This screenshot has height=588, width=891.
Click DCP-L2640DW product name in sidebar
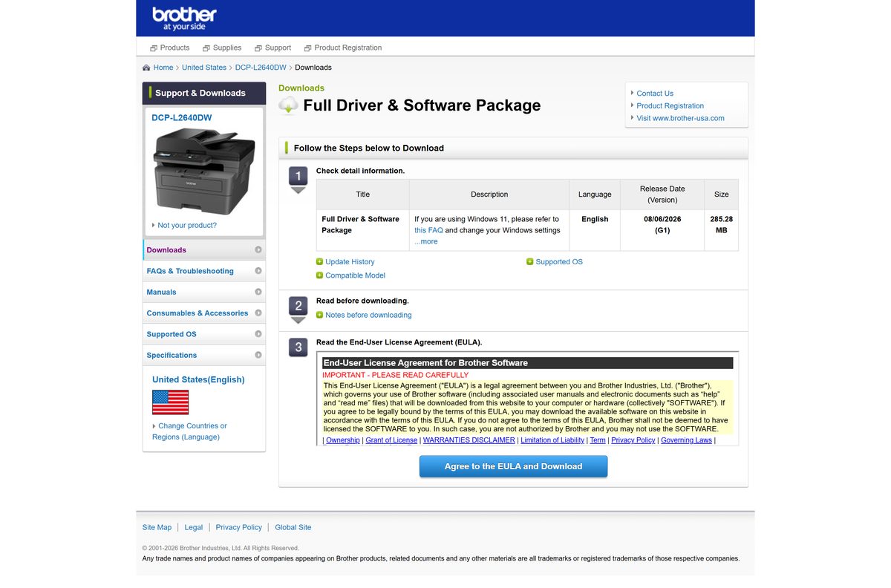tap(182, 117)
